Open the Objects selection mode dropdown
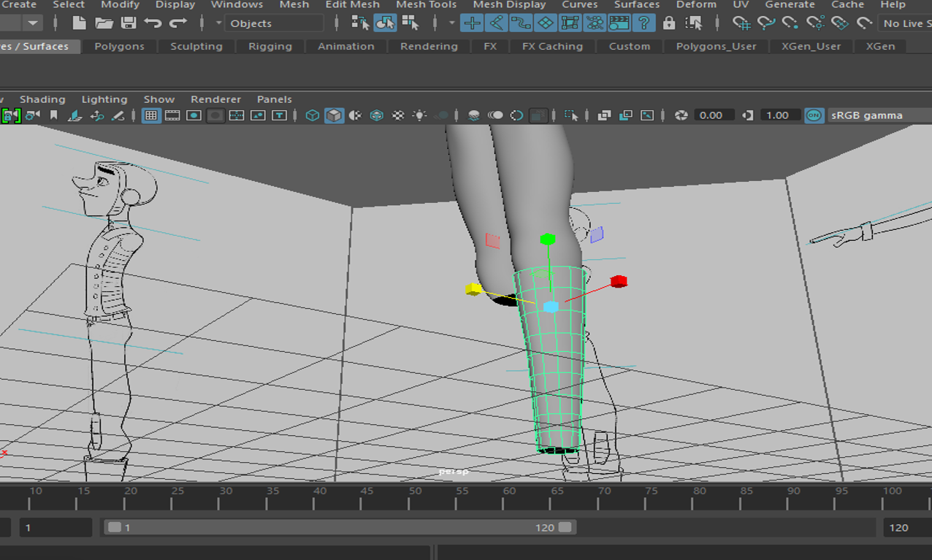Viewport: 932px width, 560px height. click(x=274, y=23)
